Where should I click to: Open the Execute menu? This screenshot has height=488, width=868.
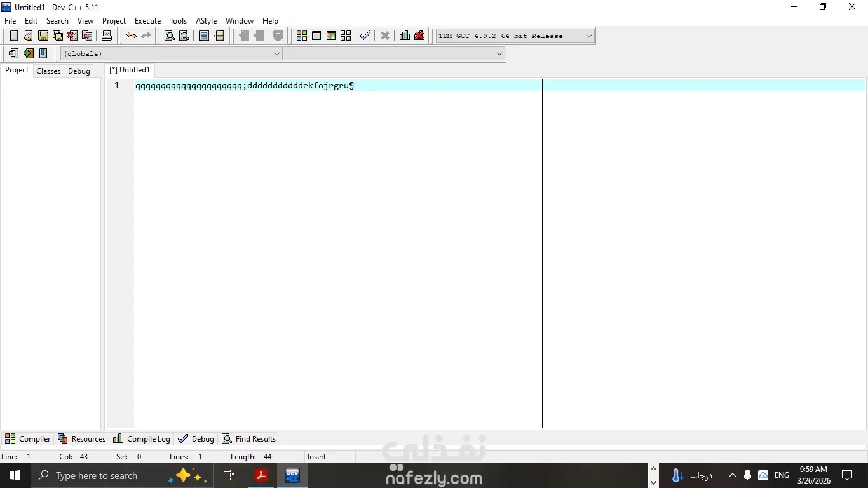pos(148,21)
